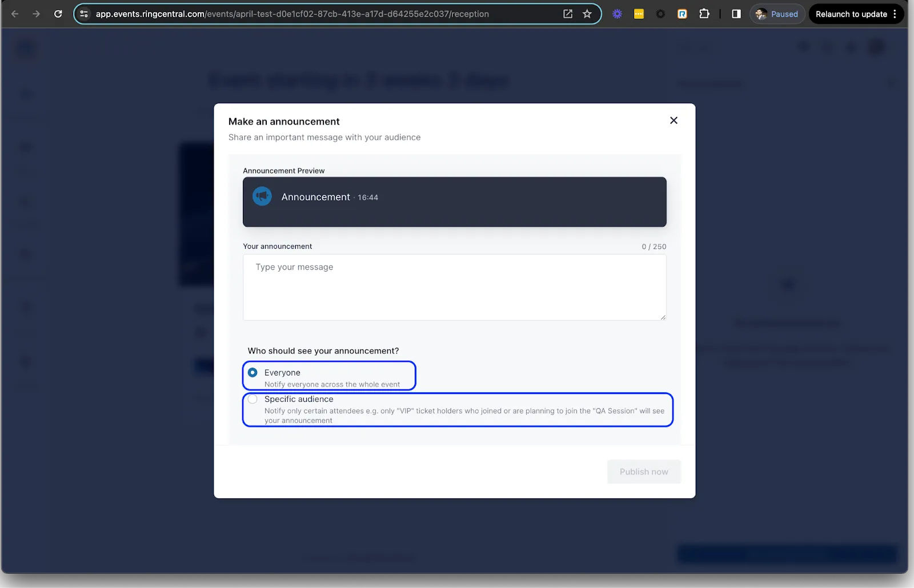The height and width of the screenshot is (588, 914).
Task: Close the Make an announcement dialog
Action: (x=674, y=120)
